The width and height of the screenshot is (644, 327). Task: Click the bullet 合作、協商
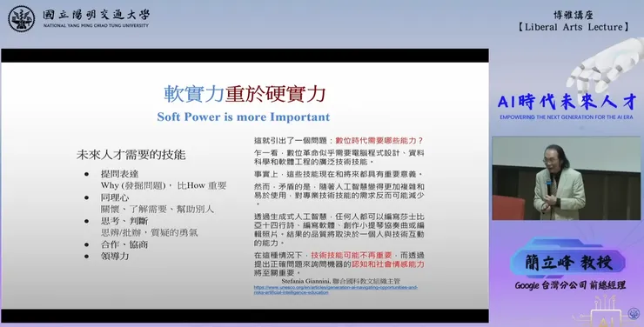click(x=124, y=244)
